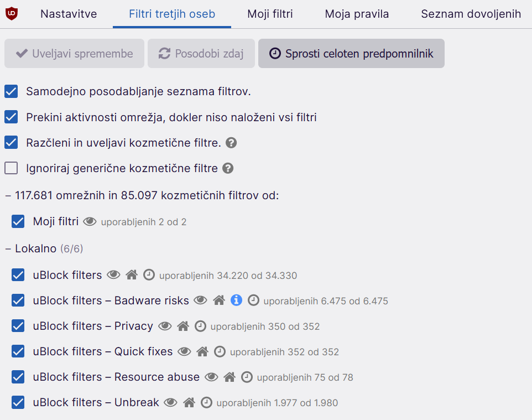Toggle Razčleni in uveljavi kozmetične filtre checkbox
Image resolution: width=532 pixels, height=420 pixels.
point(11,143)
